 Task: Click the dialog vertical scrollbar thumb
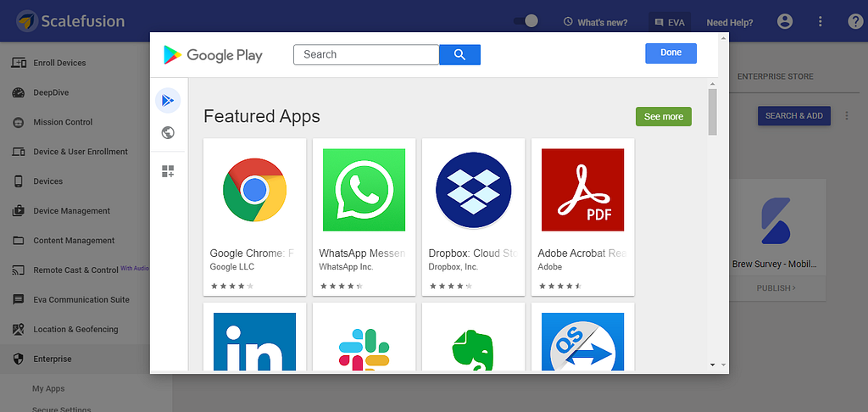[712, 111]
